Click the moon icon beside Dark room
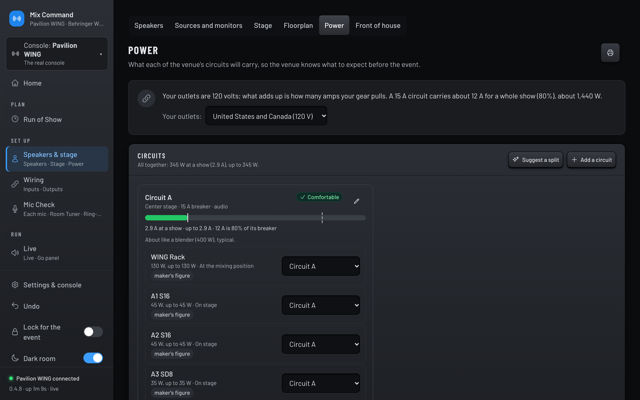The height and width of the screenshot is (400, 640). (x=15, y=358)
